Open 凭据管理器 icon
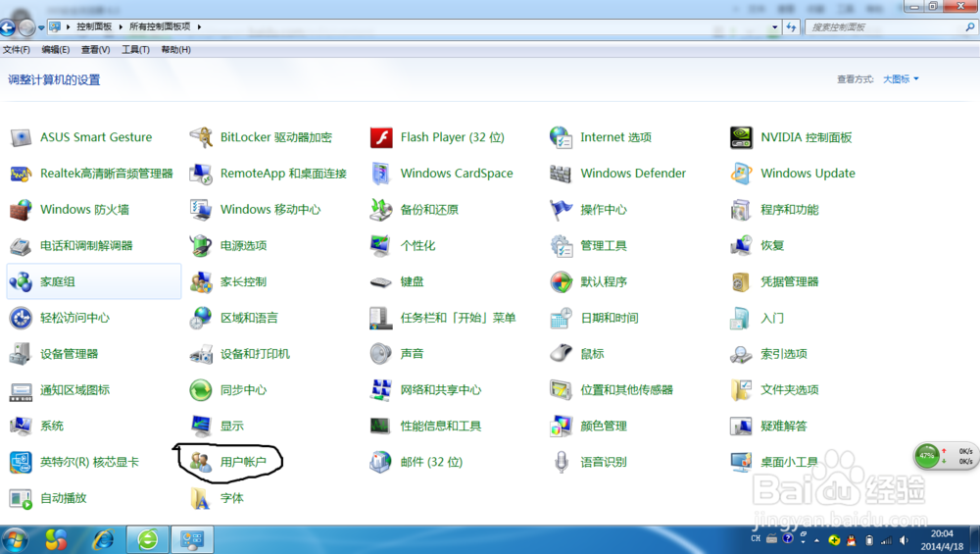980x554 pixels. click(x=741, y=282)
